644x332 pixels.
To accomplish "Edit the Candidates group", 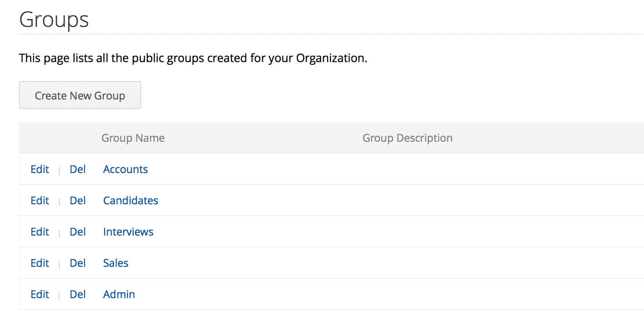I will click(x=40, y=201).
